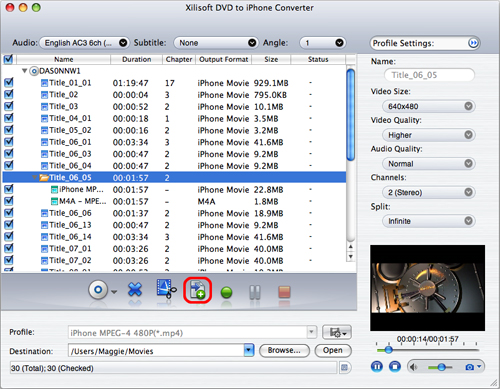The image size is (500, 389).
Task: Click the preview seek slider handle
Action: pyautogui.click(x=388, y=350)
